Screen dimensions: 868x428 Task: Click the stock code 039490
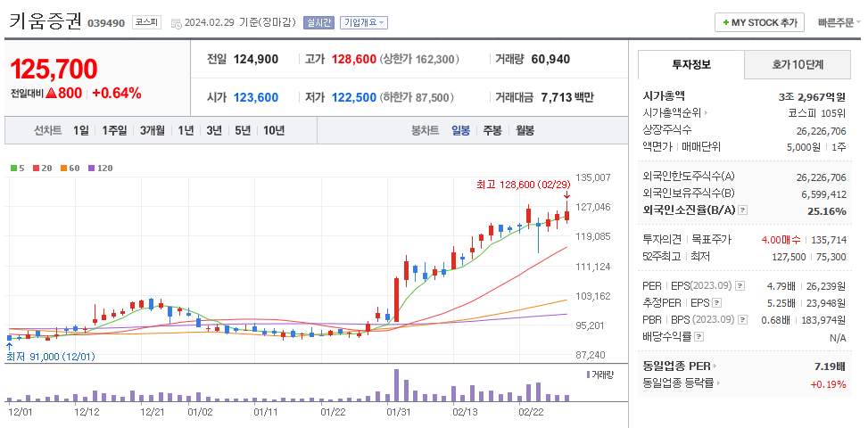click(x=106, y=23)
